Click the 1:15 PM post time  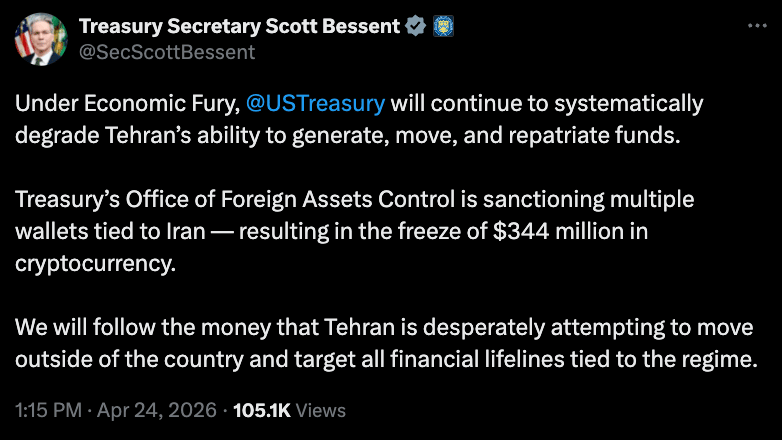[49, 410]
